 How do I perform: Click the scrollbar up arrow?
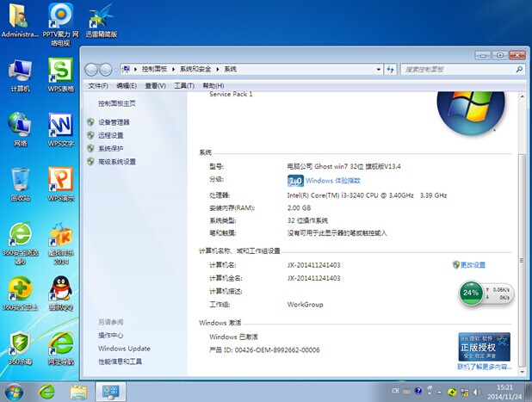(x=522, y=96)
